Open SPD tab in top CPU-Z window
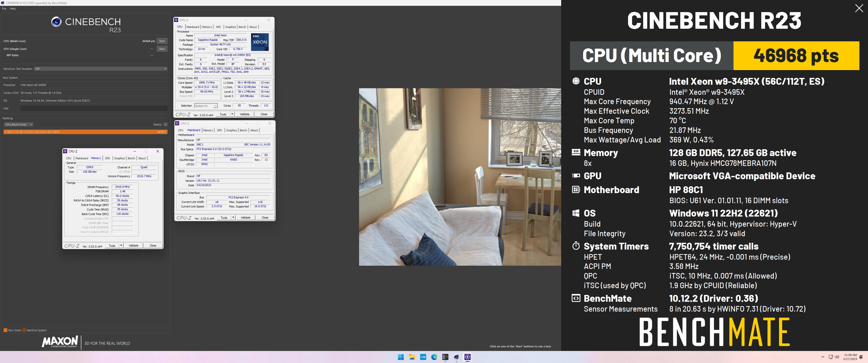 pos(218,27)
